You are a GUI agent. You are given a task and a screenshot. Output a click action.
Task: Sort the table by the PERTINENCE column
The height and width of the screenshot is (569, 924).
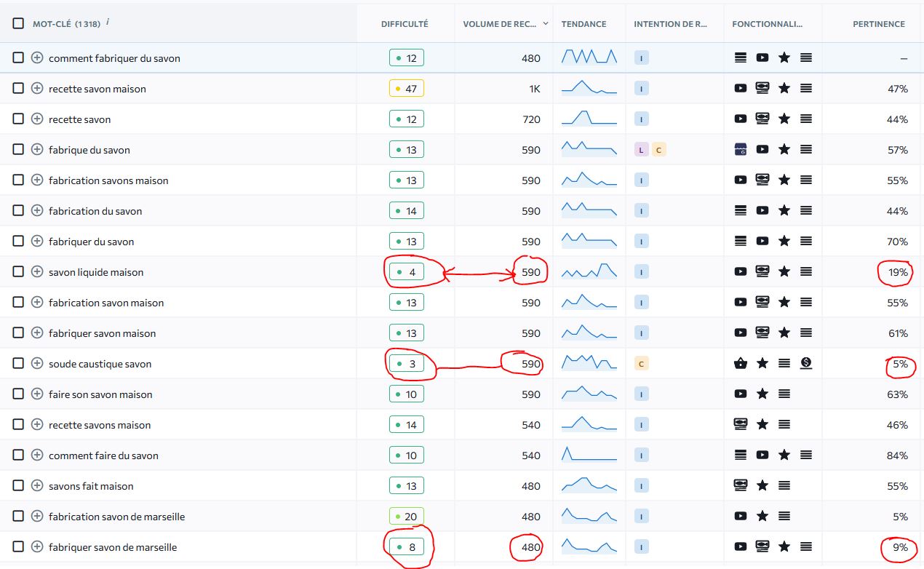point(879,23)
